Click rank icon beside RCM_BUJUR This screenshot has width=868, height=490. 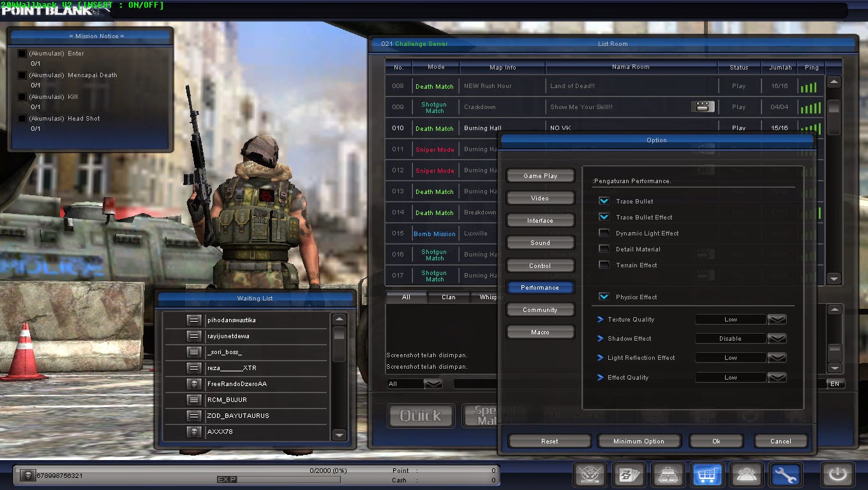[x=194, y=399]
